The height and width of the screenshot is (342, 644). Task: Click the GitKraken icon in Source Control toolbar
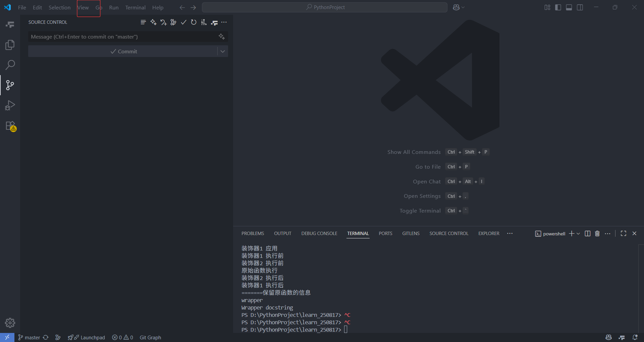tap(214, 22)
